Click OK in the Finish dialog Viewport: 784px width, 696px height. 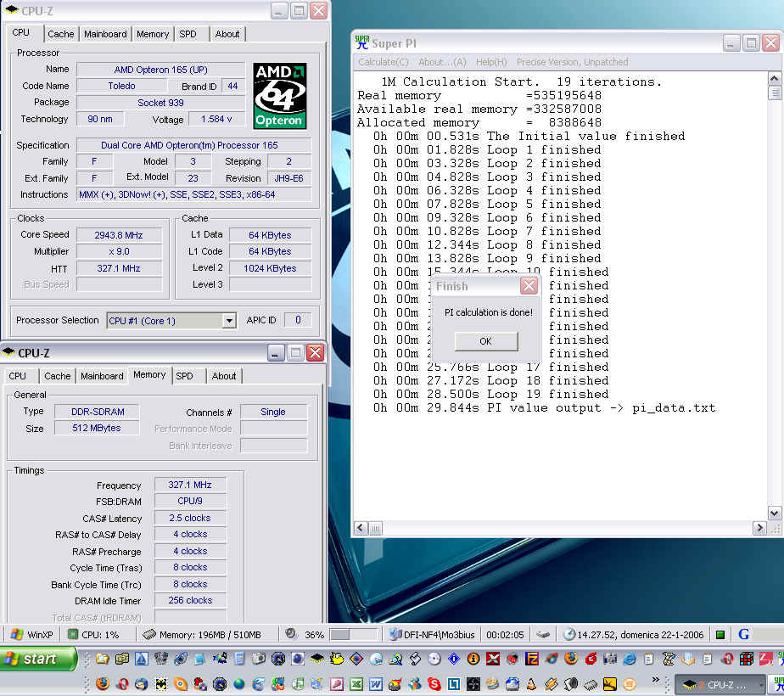486,341
